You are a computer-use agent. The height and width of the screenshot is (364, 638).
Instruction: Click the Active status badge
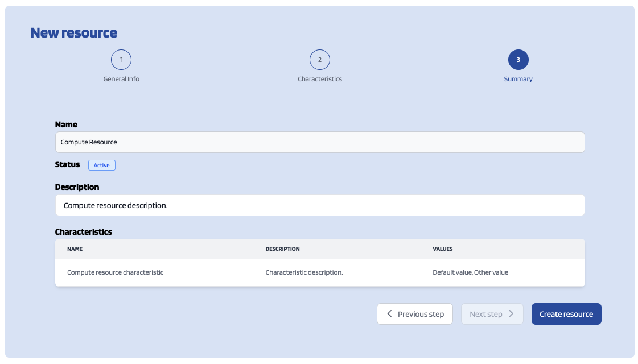tap(102, 165)
